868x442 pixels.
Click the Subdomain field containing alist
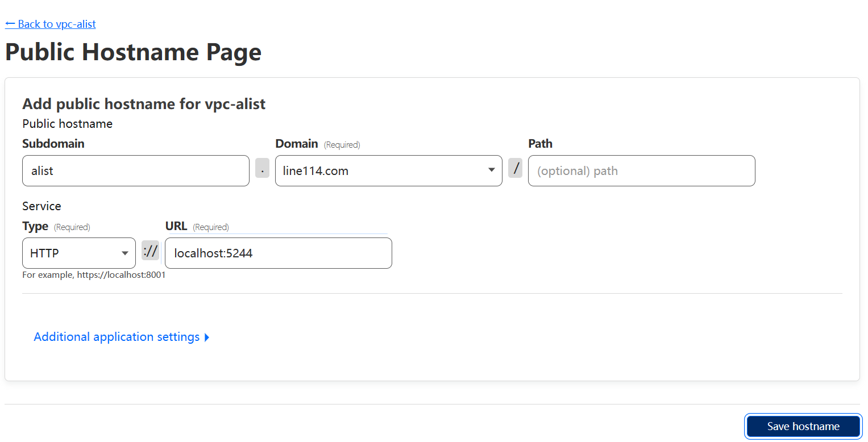point(136,170)
